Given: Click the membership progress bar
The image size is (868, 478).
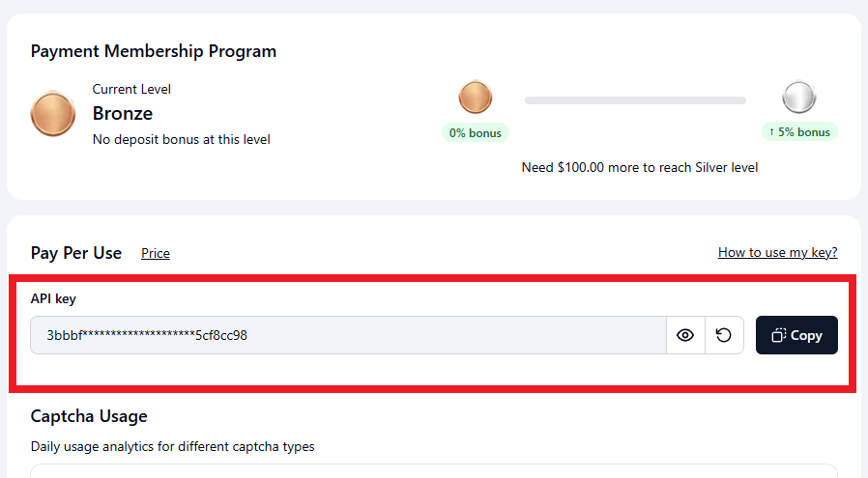Looking at the screenshot, I should (x=635, y=100).
